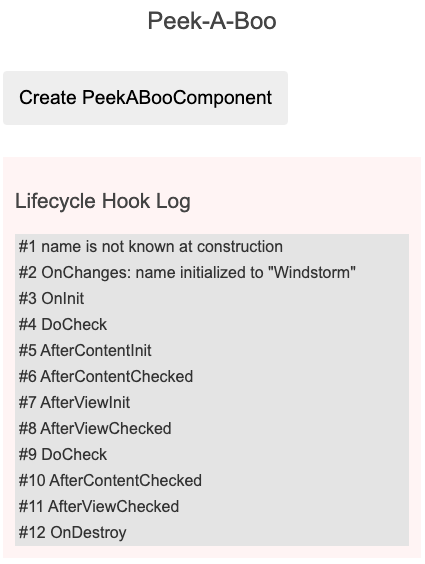
Task: Select the #3 OnInit log entry
Action: tap(51, 299)
